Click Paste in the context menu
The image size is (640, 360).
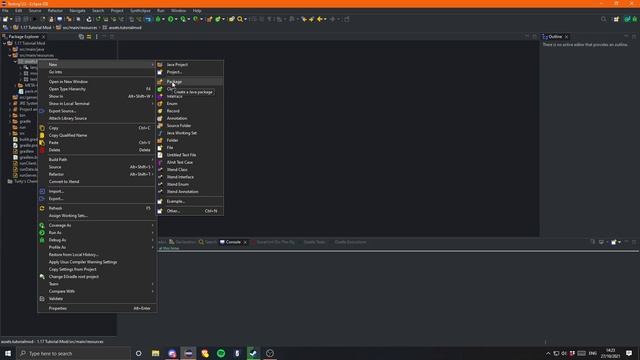(97, 143)
